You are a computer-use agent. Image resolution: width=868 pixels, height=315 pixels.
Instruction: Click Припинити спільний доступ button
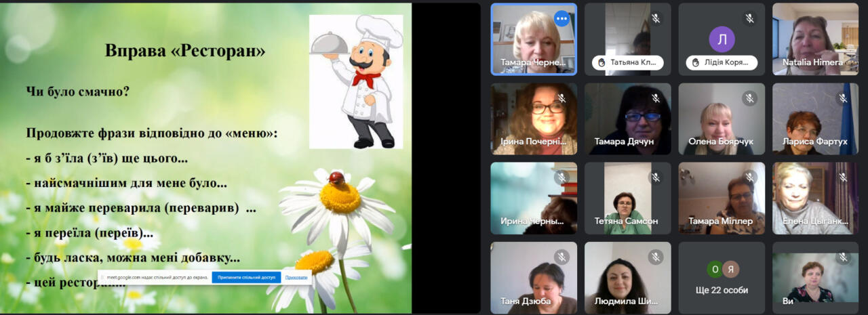point(246,277)
